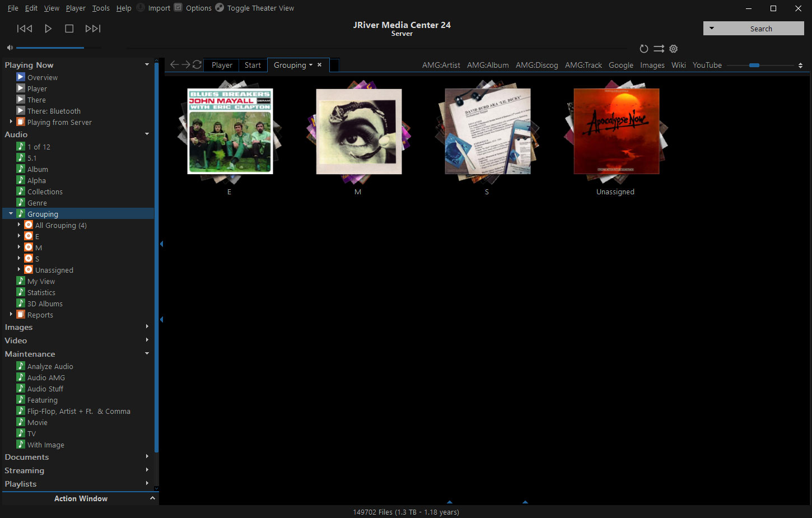Viewport: 812px width, 518px height.
Task: Open the Tools menu
Action: click(101, 8)
